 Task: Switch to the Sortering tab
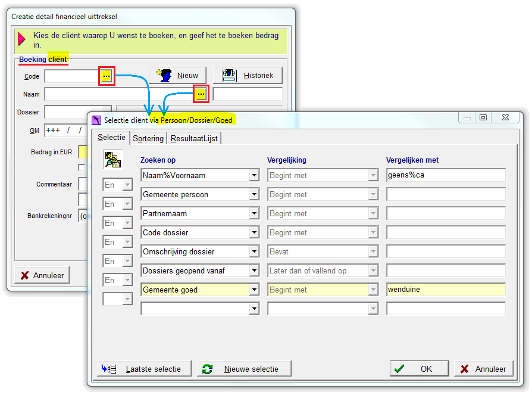coord(148,139)
